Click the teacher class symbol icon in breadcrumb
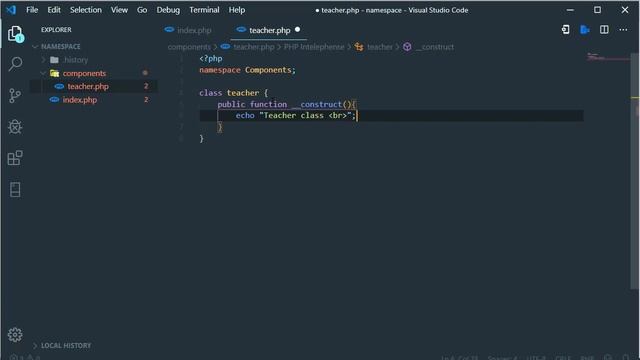 coord(359,47)
